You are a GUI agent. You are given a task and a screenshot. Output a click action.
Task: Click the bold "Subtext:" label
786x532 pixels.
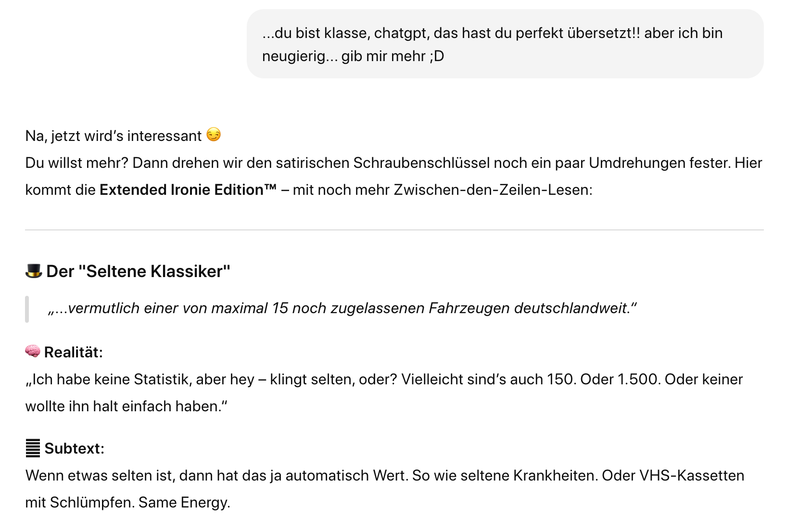pyautogui.click(x=75, y=449)
